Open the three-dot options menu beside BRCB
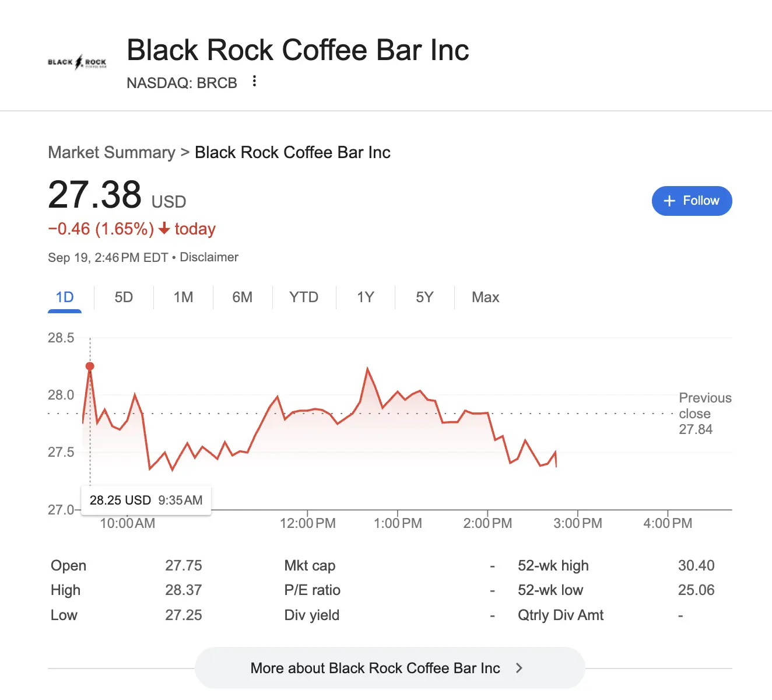 (254, 82)
